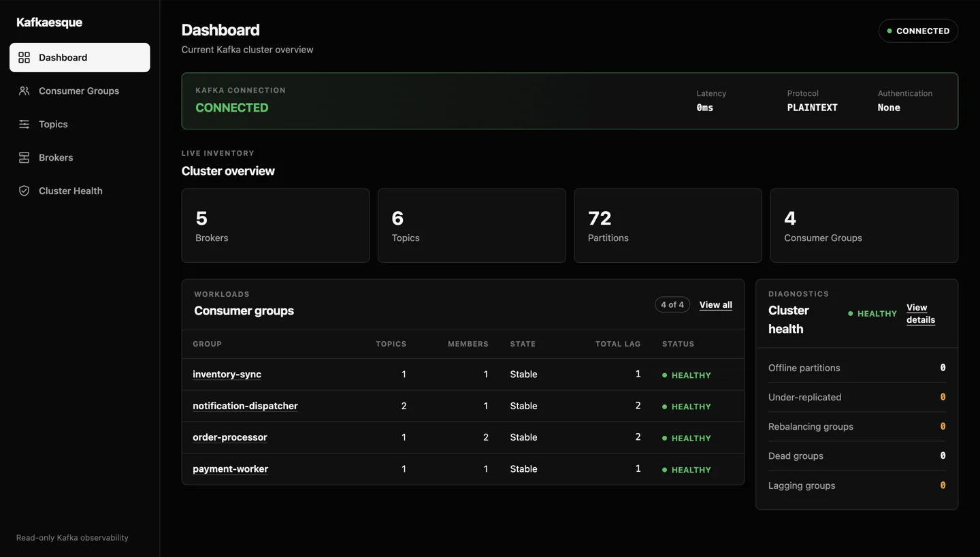This screenshot has height=557, width=980.
Task: Click the 5 Brokers overview card
Action: (275, 225)
